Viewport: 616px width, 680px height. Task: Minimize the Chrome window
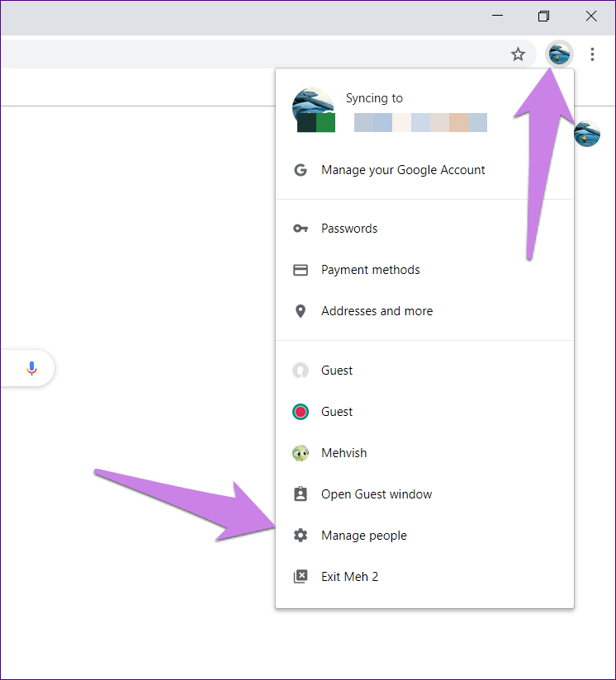[498, 16]
